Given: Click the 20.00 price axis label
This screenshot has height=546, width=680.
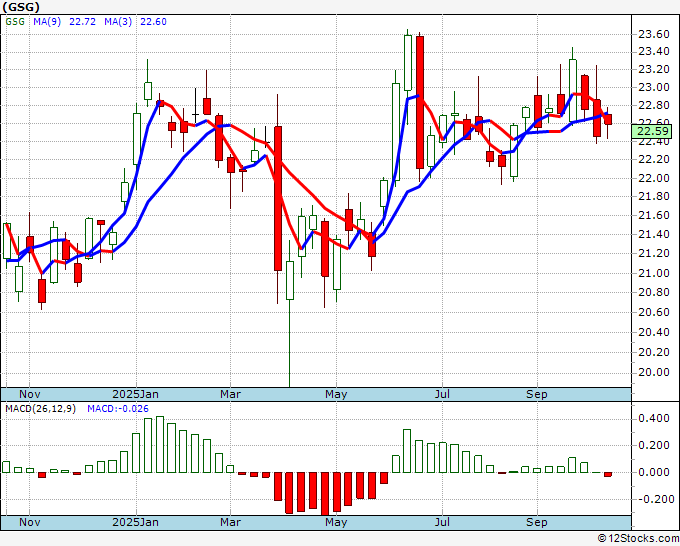Looking at the screenshot, I should click(x=654, y=372).
